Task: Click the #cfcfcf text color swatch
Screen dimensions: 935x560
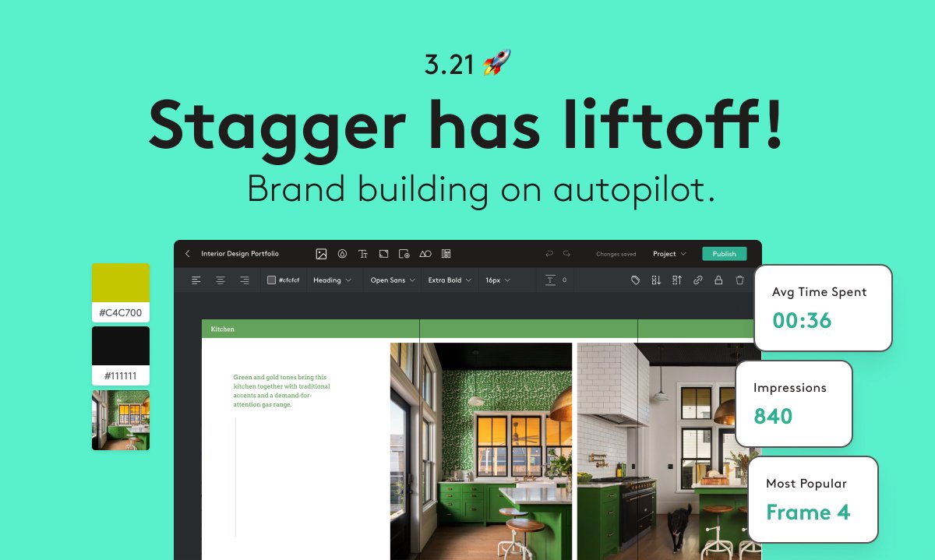Action: [x=271, y=280]
